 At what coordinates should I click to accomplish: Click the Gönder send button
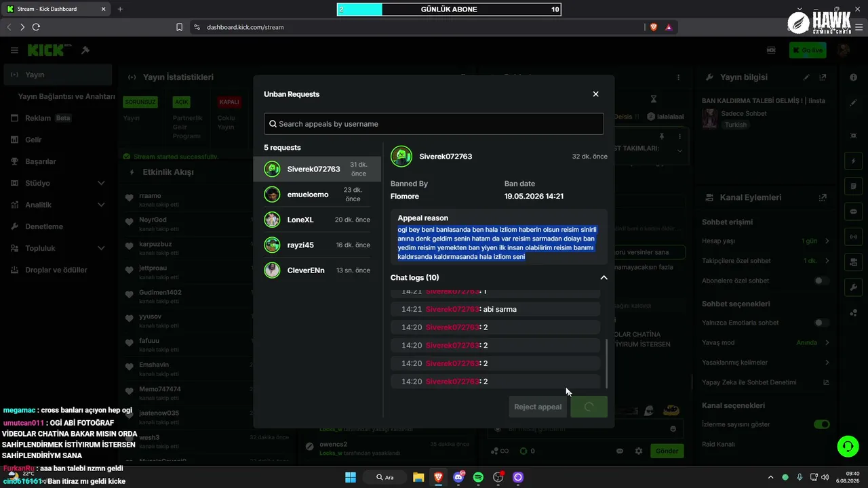[x=667, y=451]
